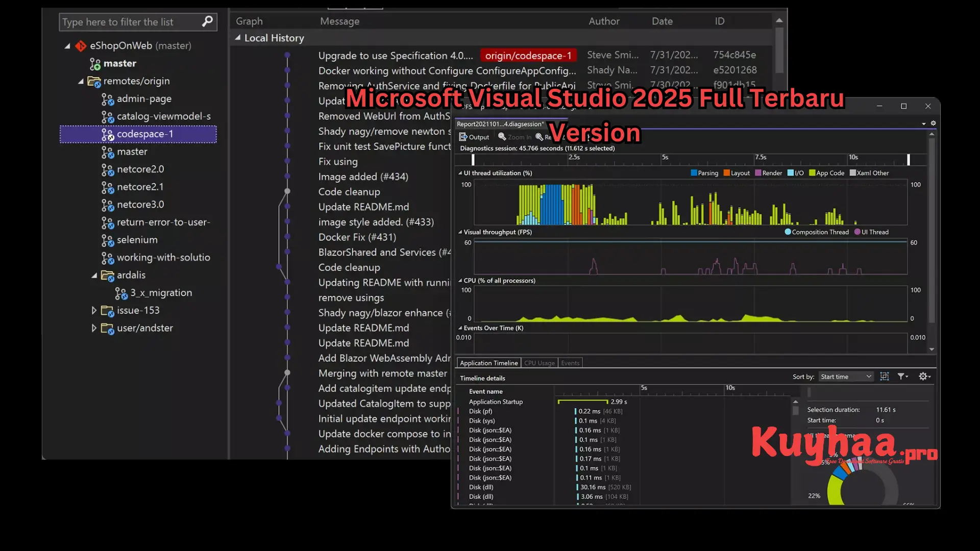Click the branch icon next to netcore3.0

[x=107, y=205]
